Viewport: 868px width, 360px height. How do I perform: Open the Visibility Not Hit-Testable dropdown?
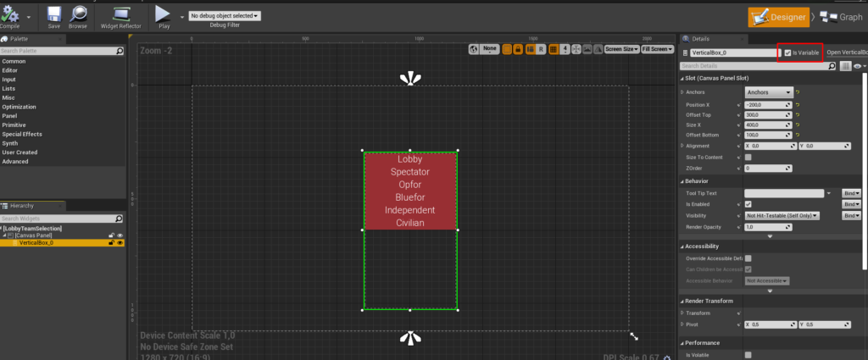(782, 216)
